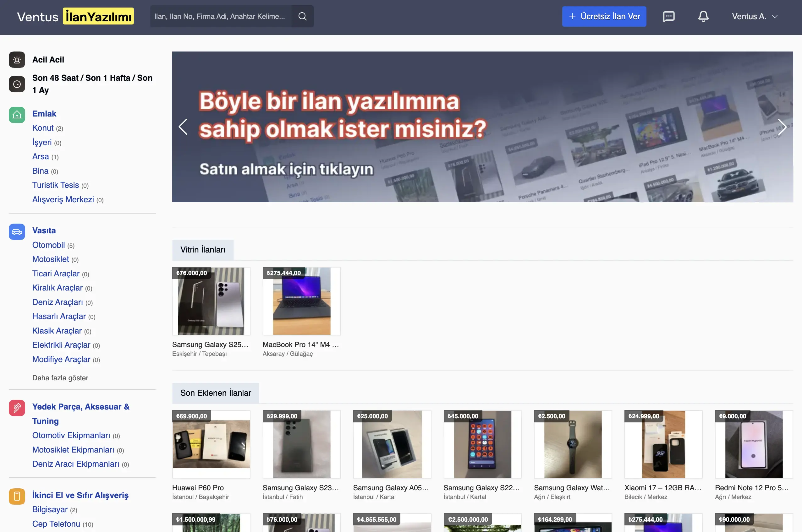Open the Konut subcategory link

pyautogui.click(x=43, y=128)
